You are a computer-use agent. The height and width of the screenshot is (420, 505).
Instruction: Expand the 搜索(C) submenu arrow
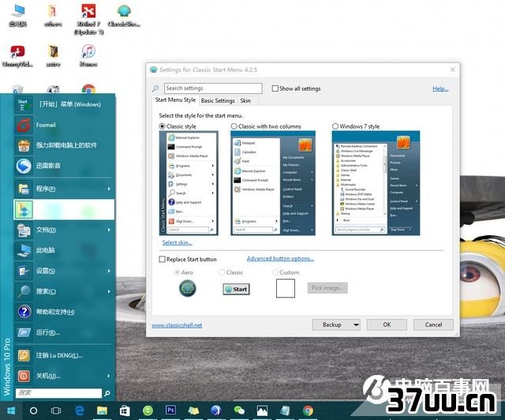tap(109, 291)
